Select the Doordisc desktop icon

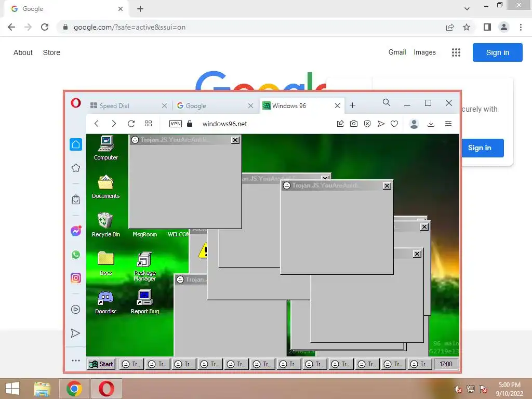tap(106, 302)
